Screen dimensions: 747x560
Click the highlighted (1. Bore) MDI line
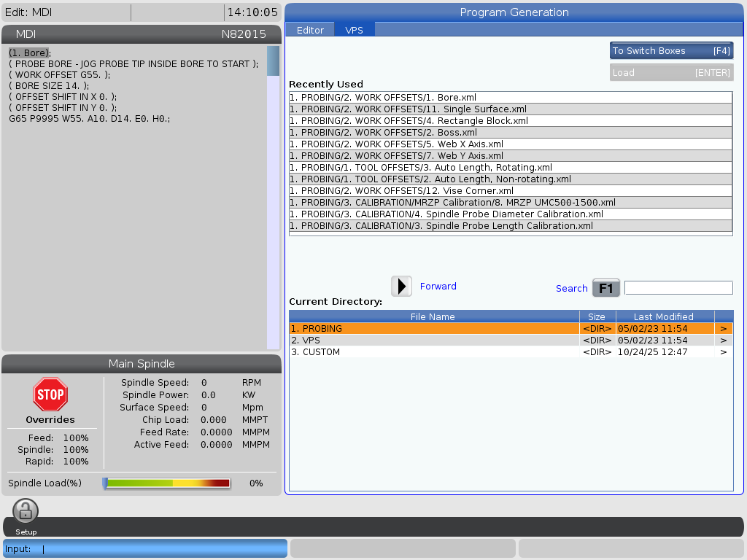click(x=29, y=52)
